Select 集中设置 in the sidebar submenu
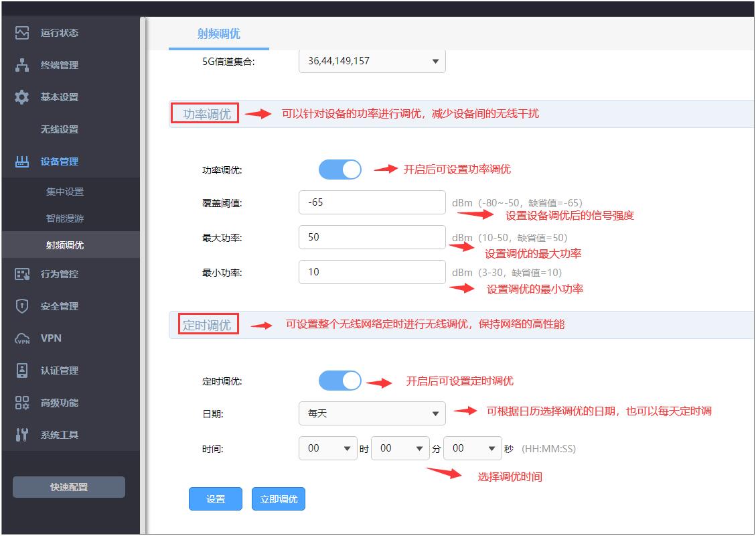The image size is (756, 536). pos(65,192)
